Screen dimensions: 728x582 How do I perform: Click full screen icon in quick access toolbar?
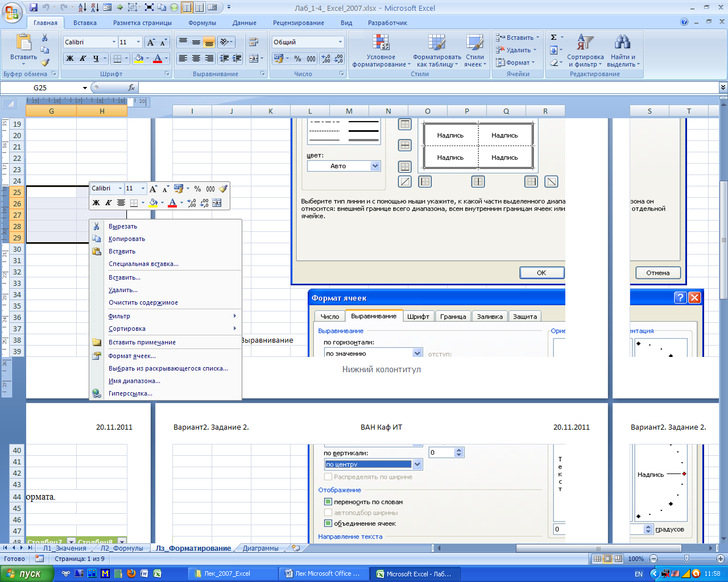(149, 8)
